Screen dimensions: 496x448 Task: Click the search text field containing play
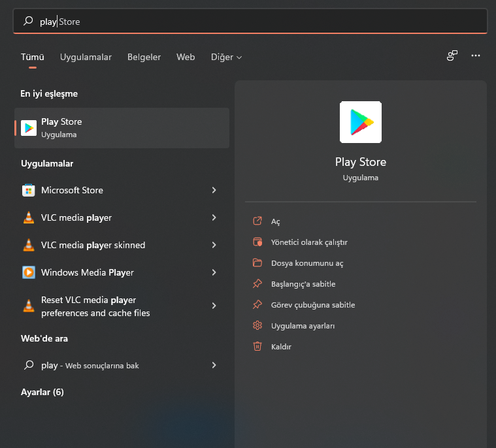(x=250, y=21)
